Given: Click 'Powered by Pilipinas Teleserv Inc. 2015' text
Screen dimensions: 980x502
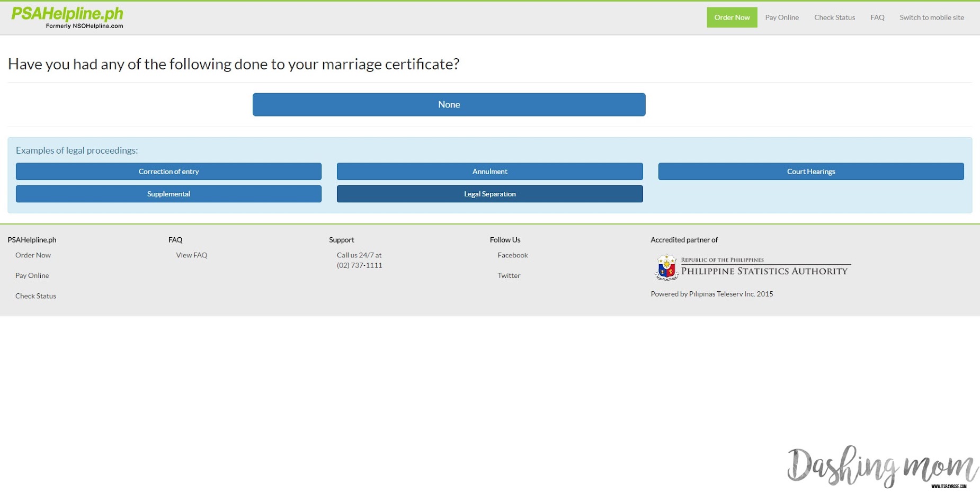Looking at the screenshot, I should click(x=711, y=294).
